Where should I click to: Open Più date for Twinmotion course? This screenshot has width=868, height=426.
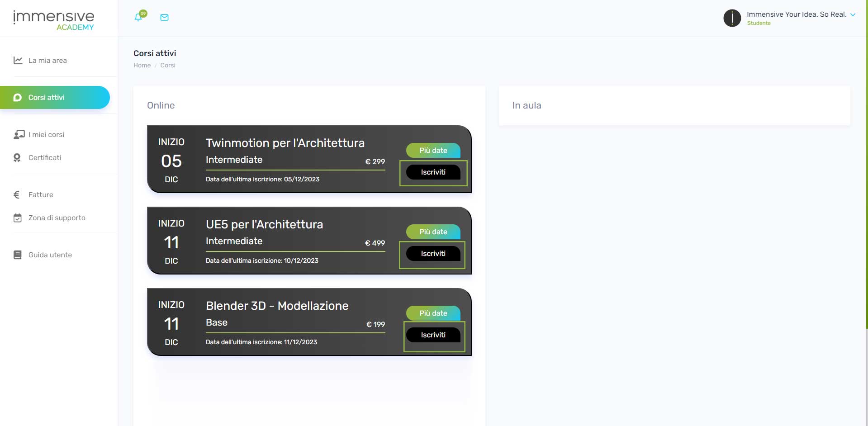(x=433, y=150)
